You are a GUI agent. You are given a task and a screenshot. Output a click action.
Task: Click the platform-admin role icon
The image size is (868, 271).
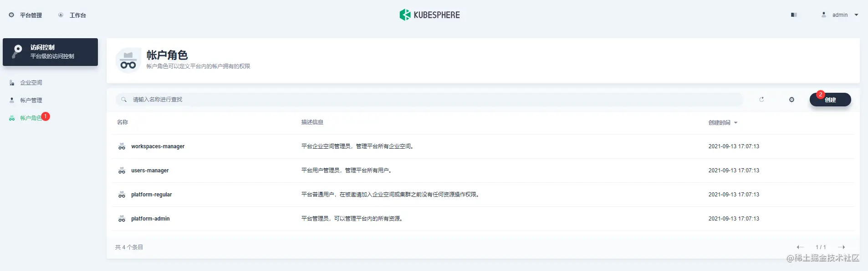[x=122, y=219]
